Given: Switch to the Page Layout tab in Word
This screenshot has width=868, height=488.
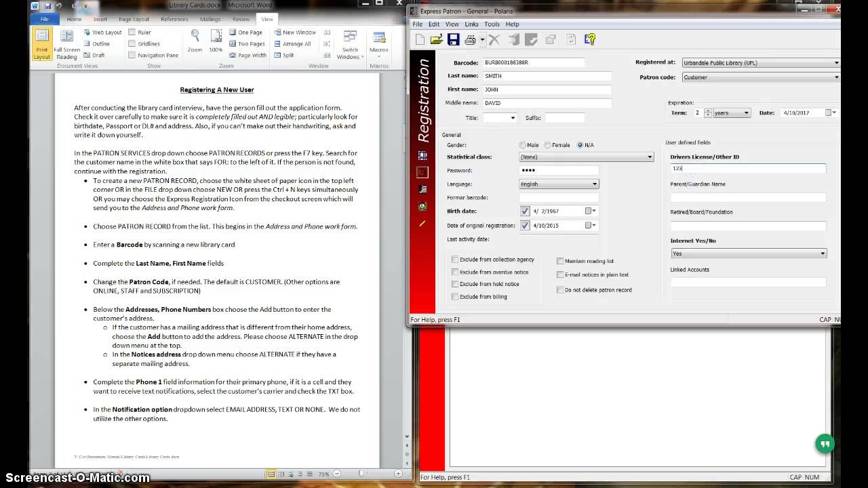Looking at the screenshot, I should (132, 19).
